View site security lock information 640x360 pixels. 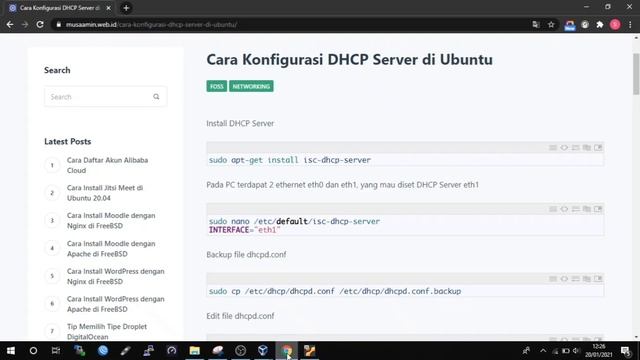click(59, 24)
